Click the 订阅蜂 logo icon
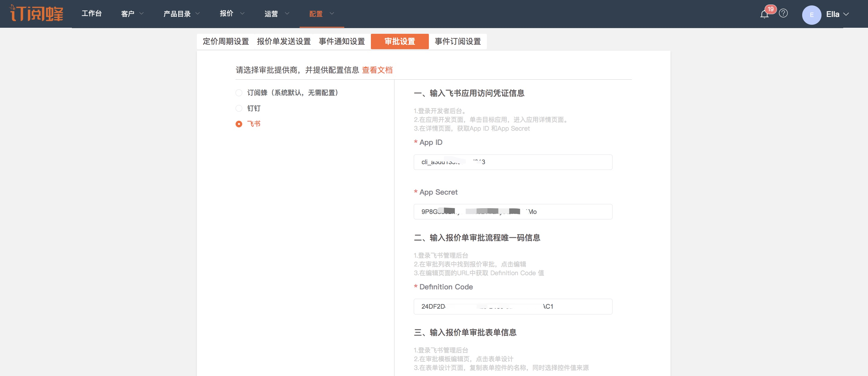The height and width of the screenshot is (376, 868). (x=36, y=14)
